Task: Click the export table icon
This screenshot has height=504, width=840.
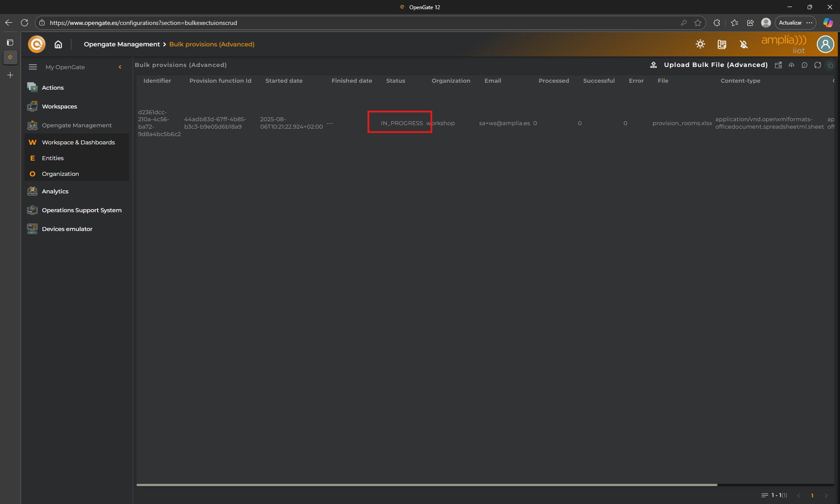Action: [x=778, y=65]
